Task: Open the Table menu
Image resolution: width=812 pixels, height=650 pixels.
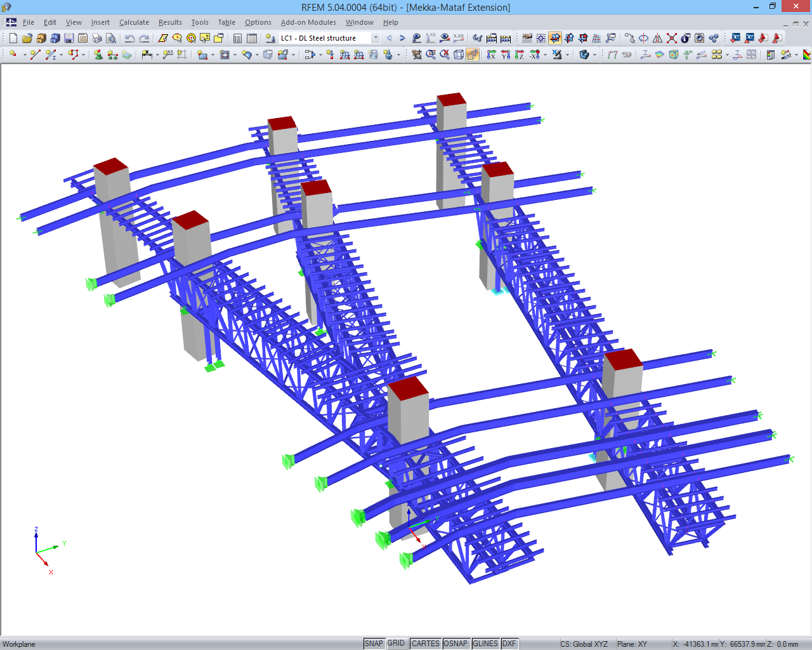Action: (226, 22)
